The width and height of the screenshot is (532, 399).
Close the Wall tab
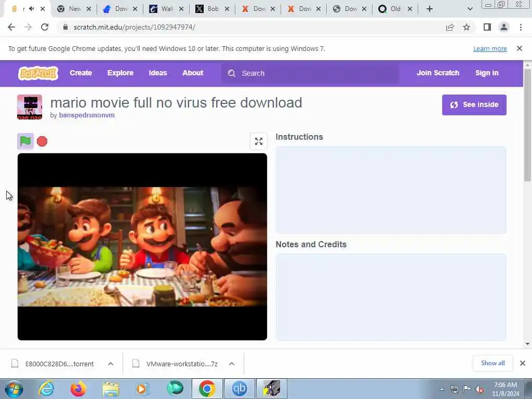181,9
